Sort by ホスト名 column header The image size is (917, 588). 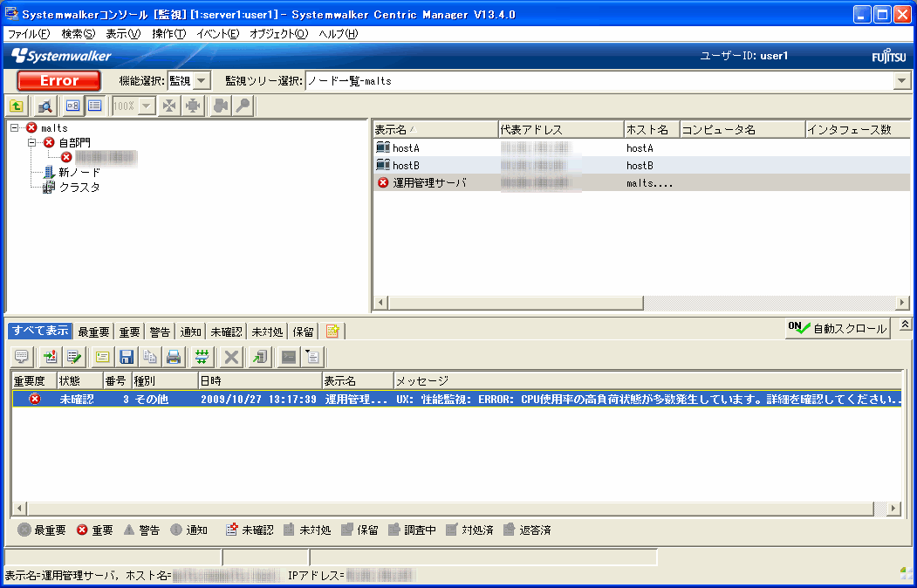click(652, 129)
